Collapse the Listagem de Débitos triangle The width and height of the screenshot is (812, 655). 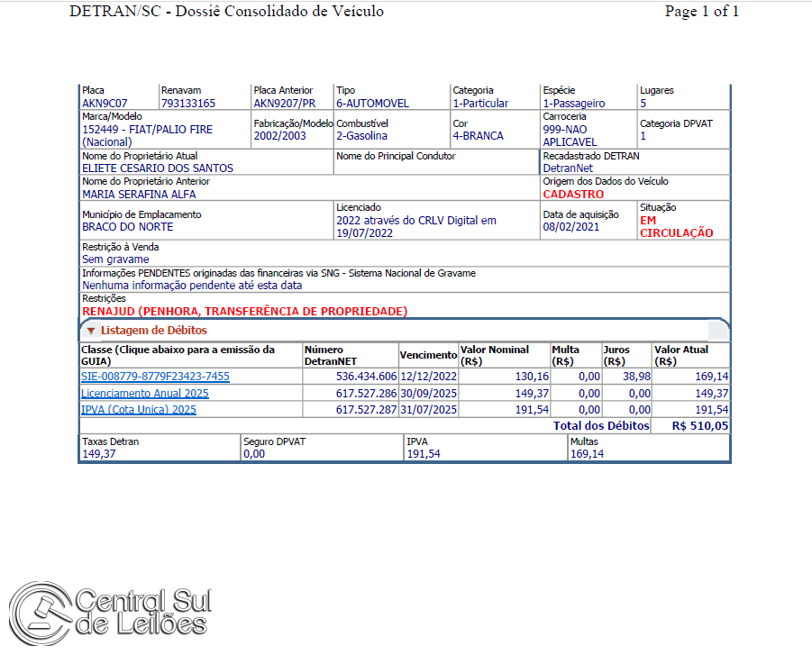click(91, 331)
